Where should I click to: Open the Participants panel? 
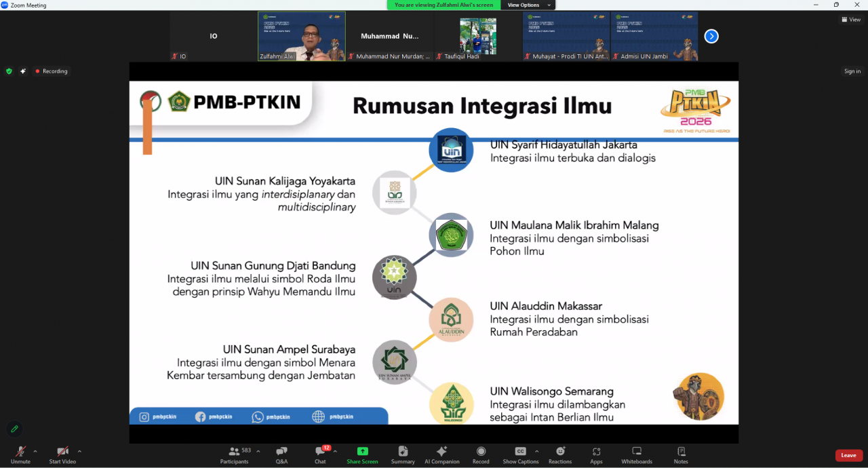tap(234, 454)
